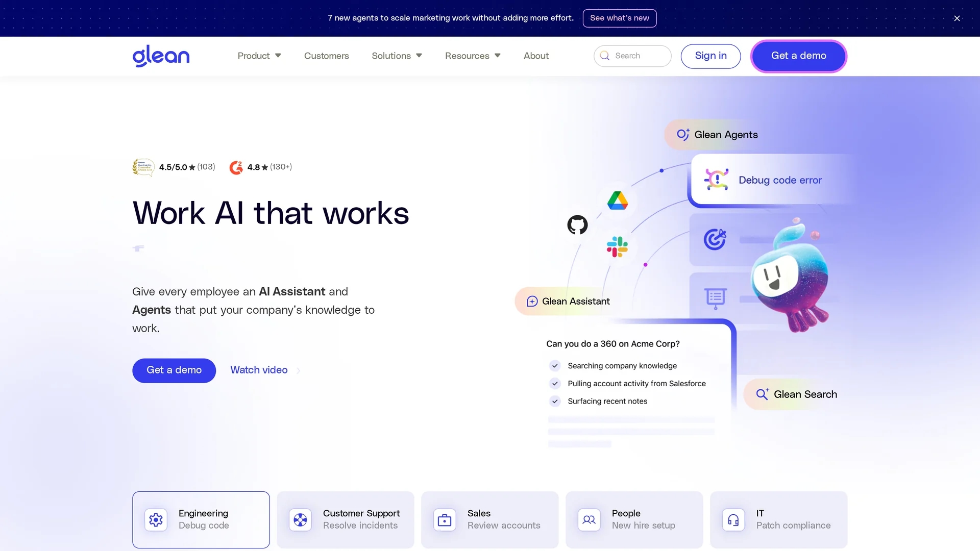Click the Glean mascot character
The image size is (980, 551).
coord(791,278)
